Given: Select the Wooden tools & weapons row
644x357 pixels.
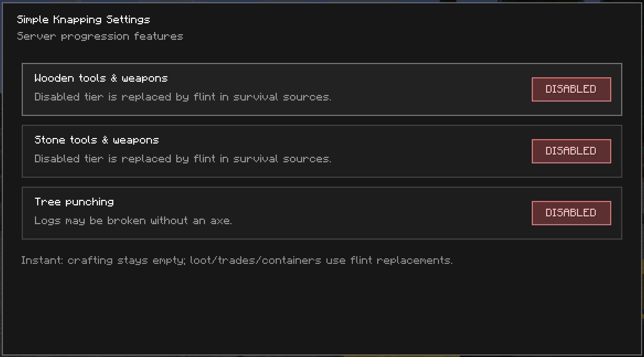Looking at the screenshot, I should (322, 89).
